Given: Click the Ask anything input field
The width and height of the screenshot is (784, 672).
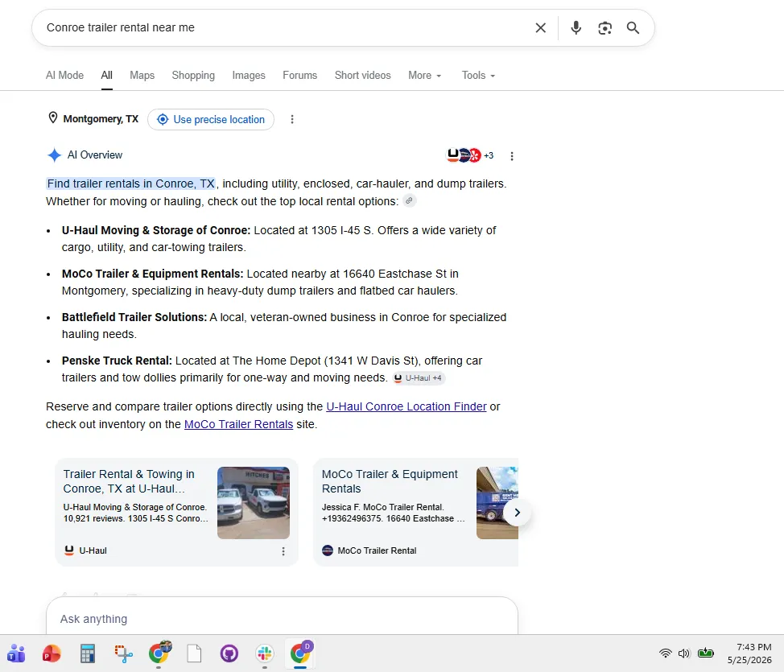Looking at the screenshot, I should click(282, 619).
